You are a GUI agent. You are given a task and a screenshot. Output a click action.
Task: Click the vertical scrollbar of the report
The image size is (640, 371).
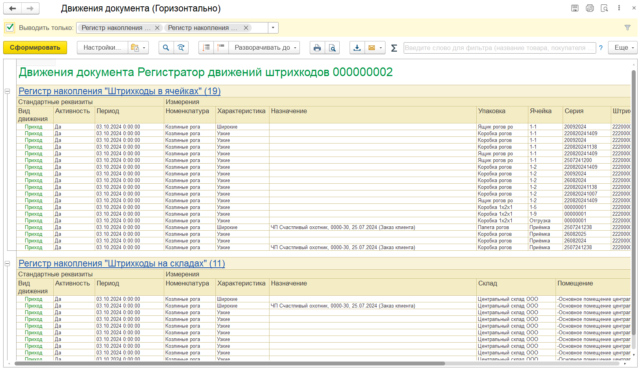point(633,204)
